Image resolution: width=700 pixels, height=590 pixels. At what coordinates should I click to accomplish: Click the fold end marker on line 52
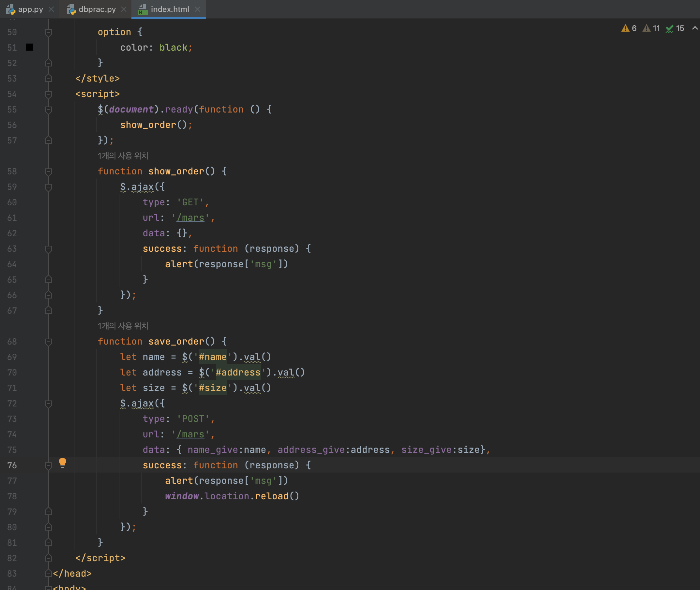coord(48,63)
